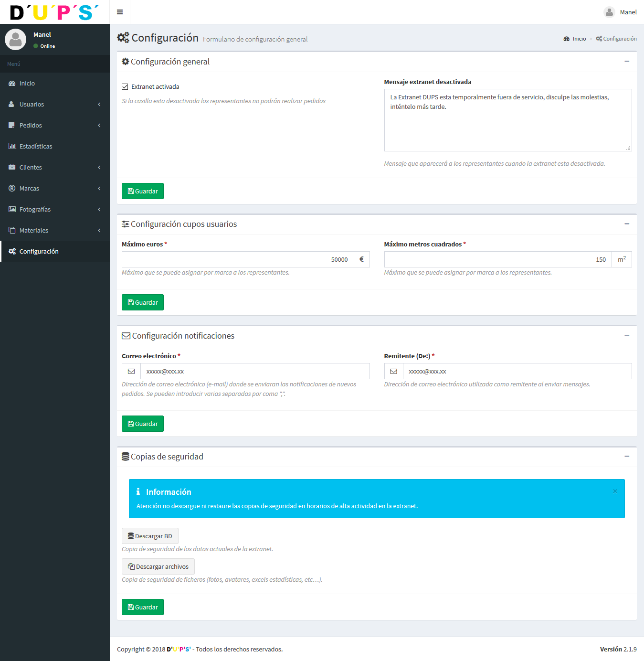Click the Clientes briefcase icon
The height and width of the screenshot is (661, 644).
tap(12, 167)
